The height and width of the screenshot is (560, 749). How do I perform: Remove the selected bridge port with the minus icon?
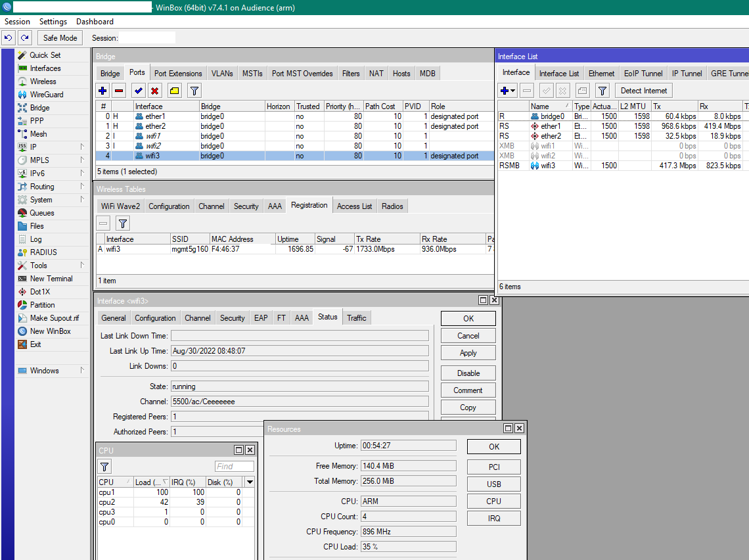click(119, 91)
